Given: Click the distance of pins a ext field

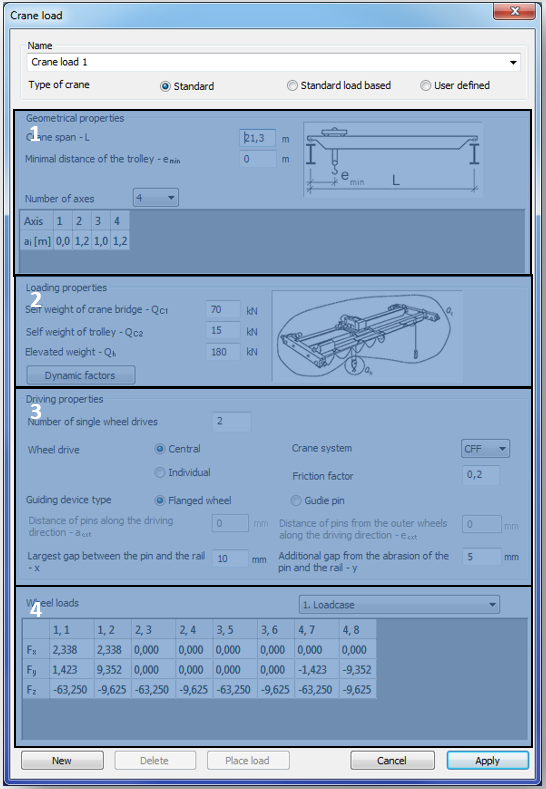Looking at the screenshot, I should pyautogui.click(x=230, y=523).
